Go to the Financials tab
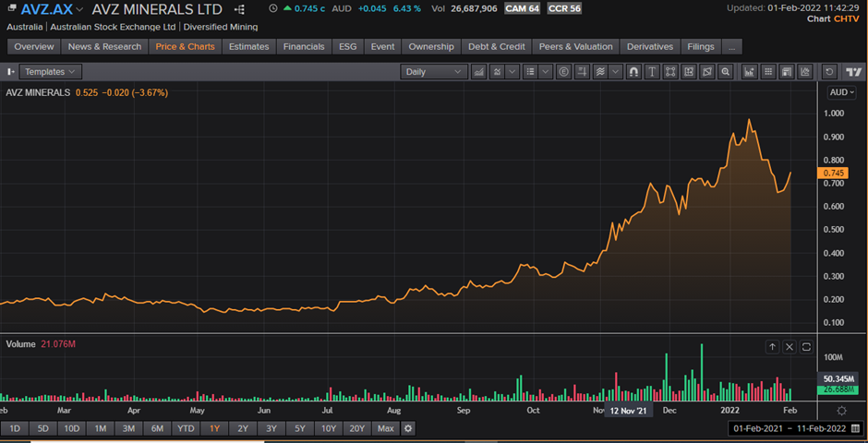Image resolution: width=868 pixels, height=443 pixels. pos(304,46)
